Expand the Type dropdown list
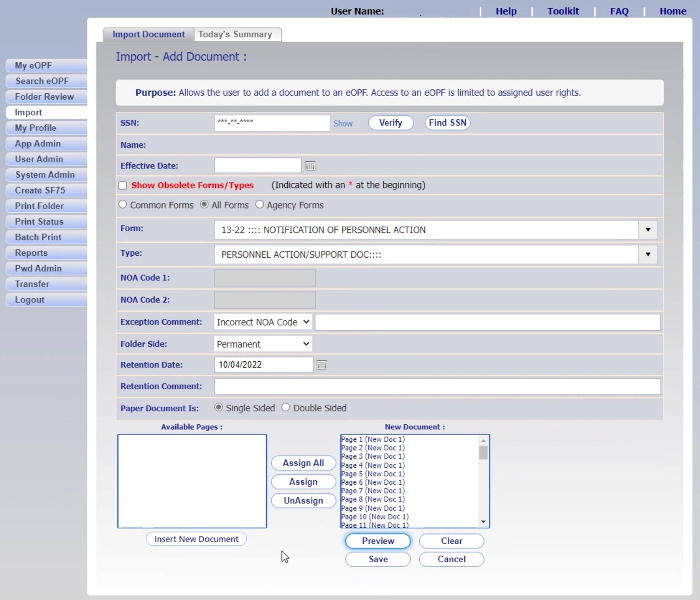The height and width of the screenshot is (600, 700). (648, 254)
